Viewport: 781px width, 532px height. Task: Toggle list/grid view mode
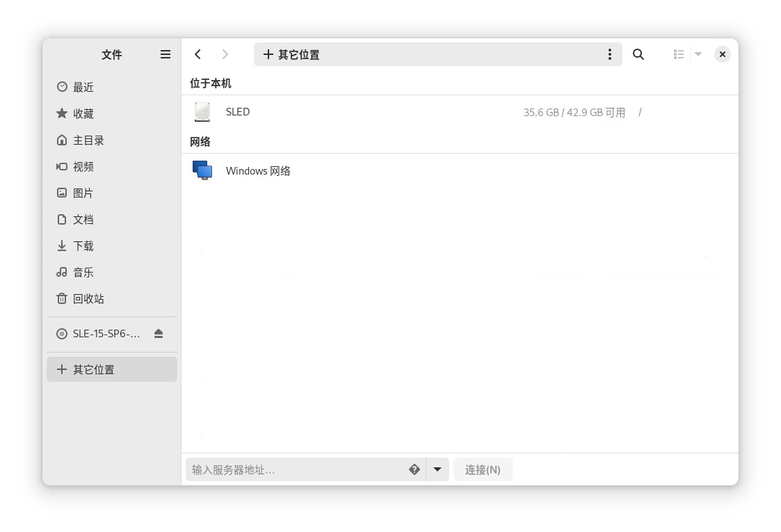[x=679, y=54]
